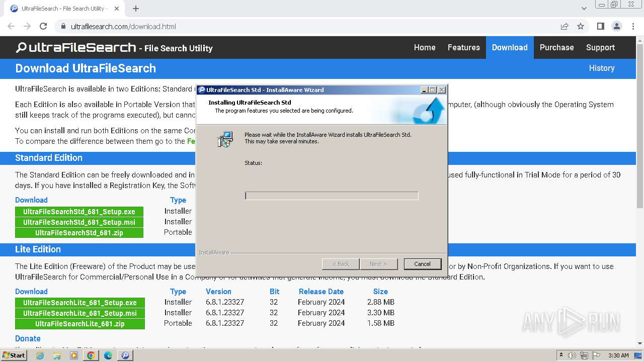Click the 1.58 MB size cell
Image resolution: width=644 pixels, height=362 pixels.
381,323
